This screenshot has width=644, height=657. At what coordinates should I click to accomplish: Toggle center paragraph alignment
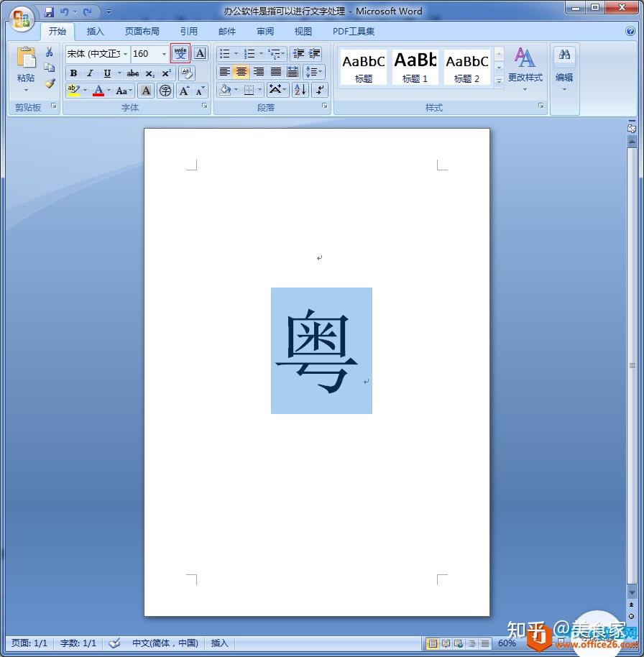coord(241,70)
